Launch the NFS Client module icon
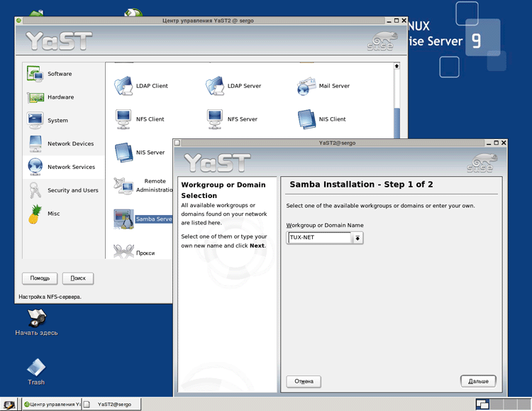Screen dimensions: 532x411 pyautogui.click(x=123, y=119)
